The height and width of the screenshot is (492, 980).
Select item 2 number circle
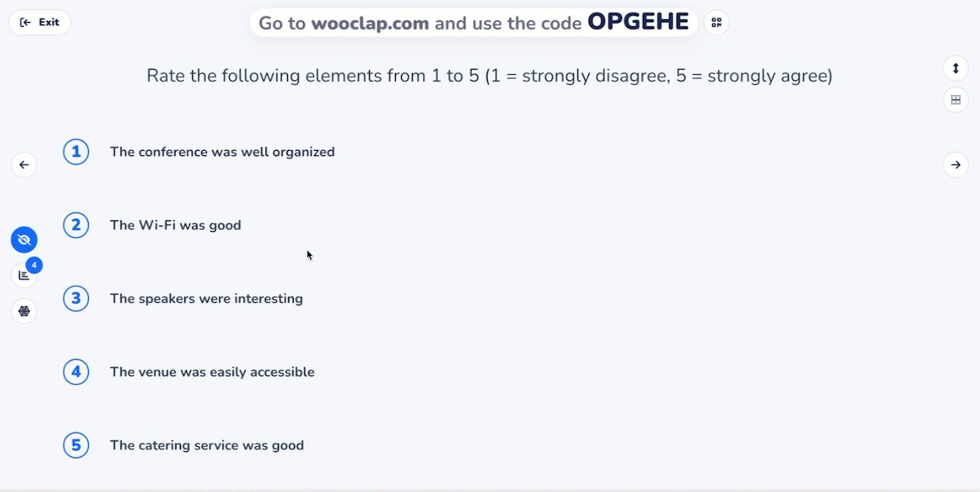pyautogui.click(x=76, y=225)
